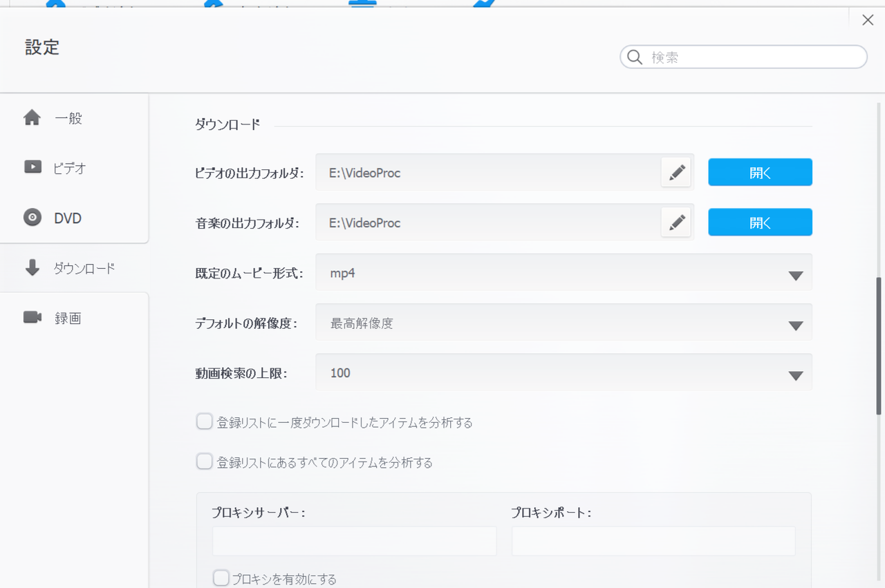Click the video output folder path E:\VideoProc

(365, 173)
